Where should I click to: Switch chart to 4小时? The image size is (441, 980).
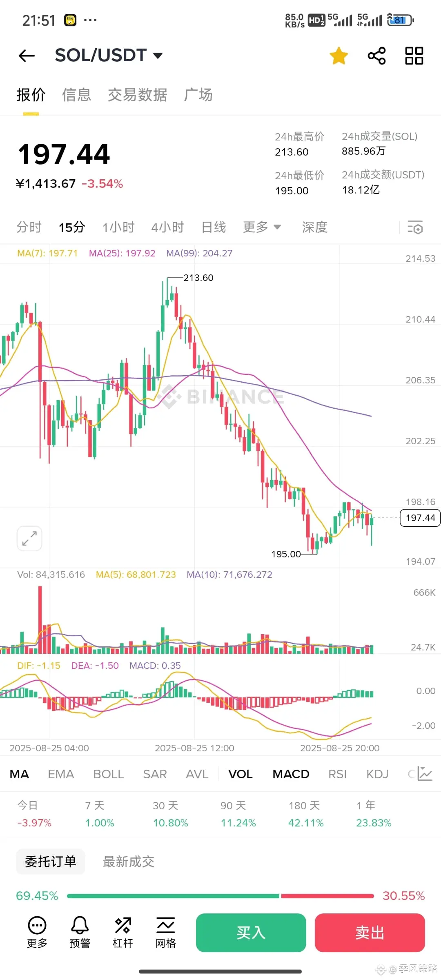(167, 227)
